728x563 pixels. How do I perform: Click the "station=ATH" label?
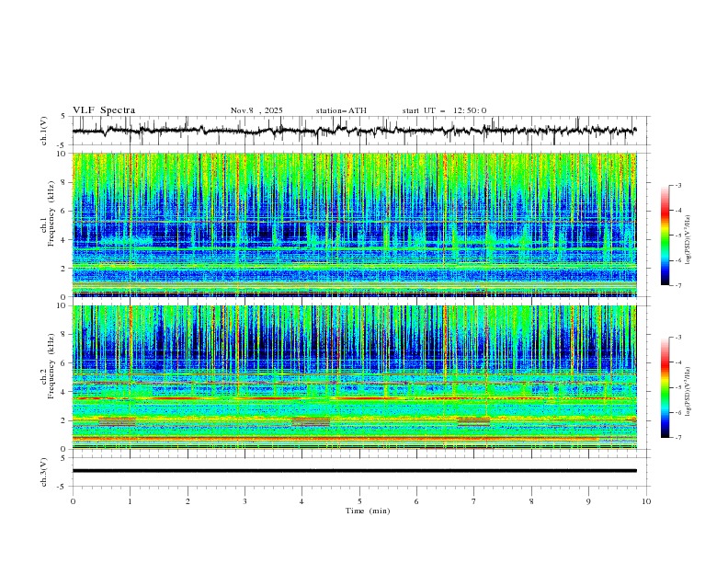pos(341,110)
